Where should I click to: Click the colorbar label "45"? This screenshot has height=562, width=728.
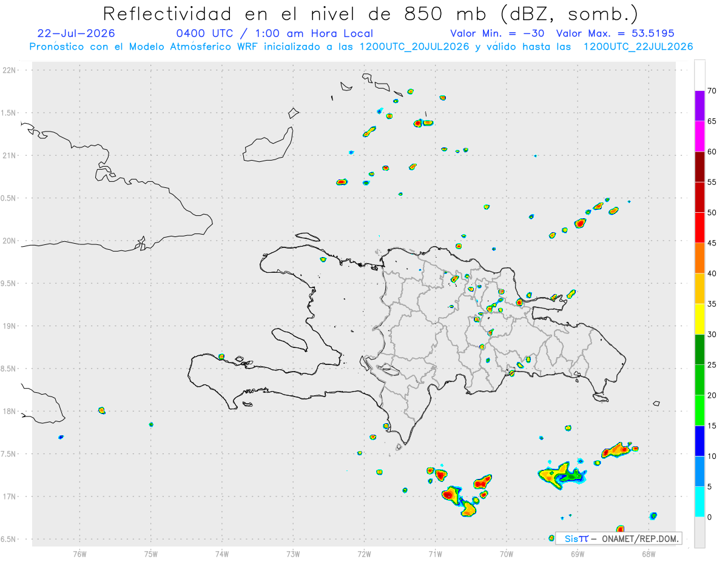coord(712,243)
